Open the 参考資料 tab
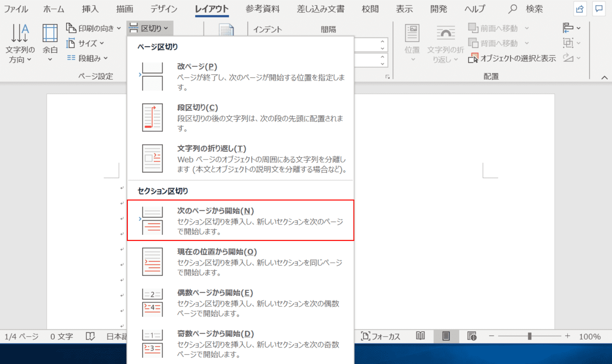This screenshot has width=612, height=364. tap(262, 9)
